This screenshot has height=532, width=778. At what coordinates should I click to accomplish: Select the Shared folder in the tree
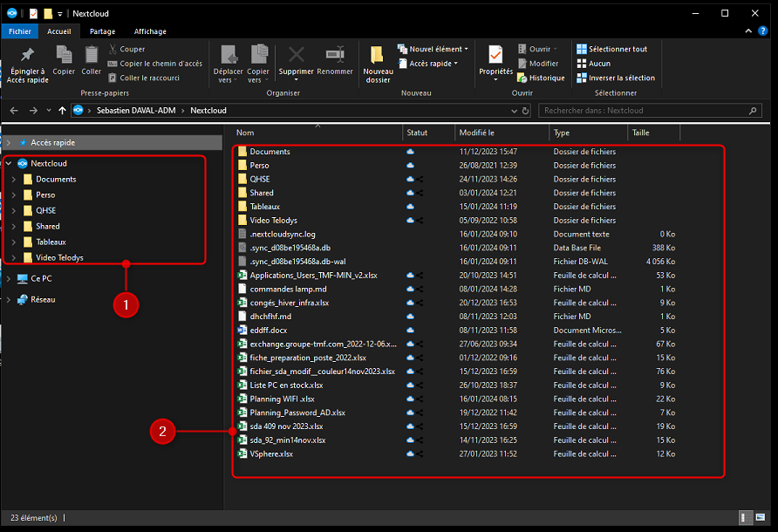[48, 226]
